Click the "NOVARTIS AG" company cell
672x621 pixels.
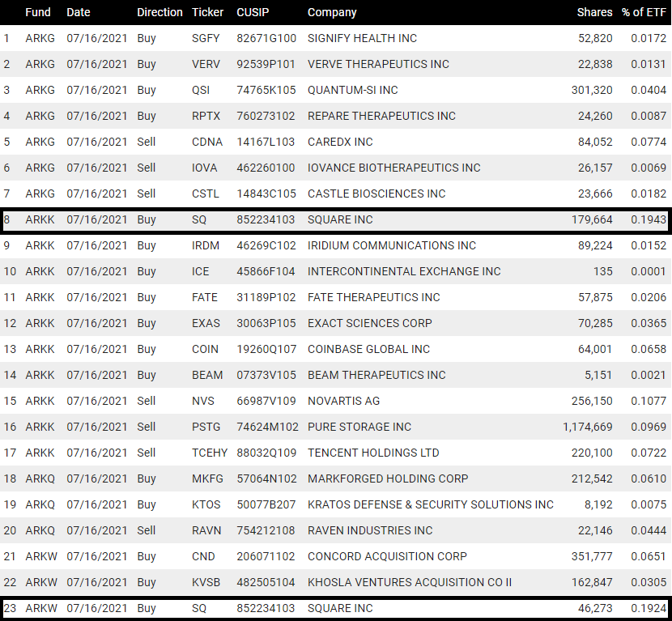point(344,401)
